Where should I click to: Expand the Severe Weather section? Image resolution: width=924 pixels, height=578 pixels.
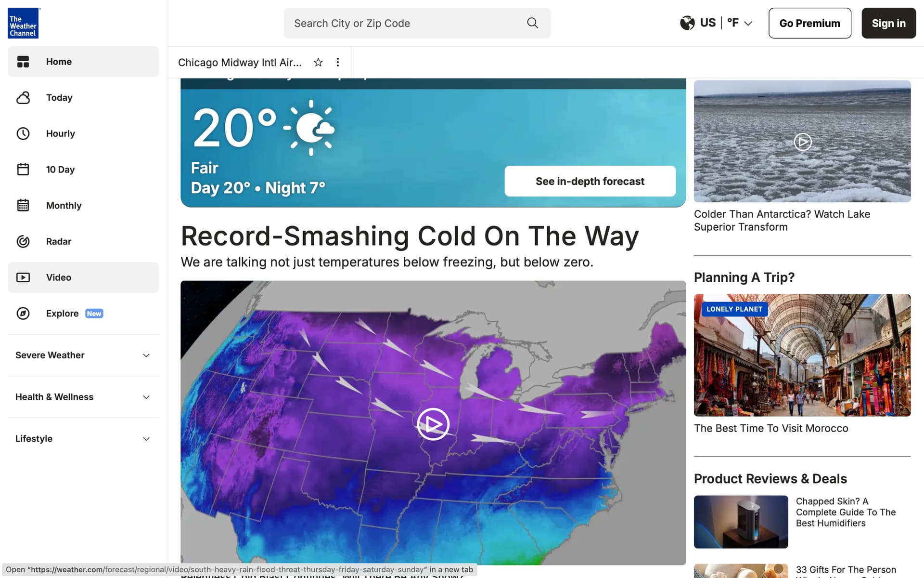pos(146,355)
